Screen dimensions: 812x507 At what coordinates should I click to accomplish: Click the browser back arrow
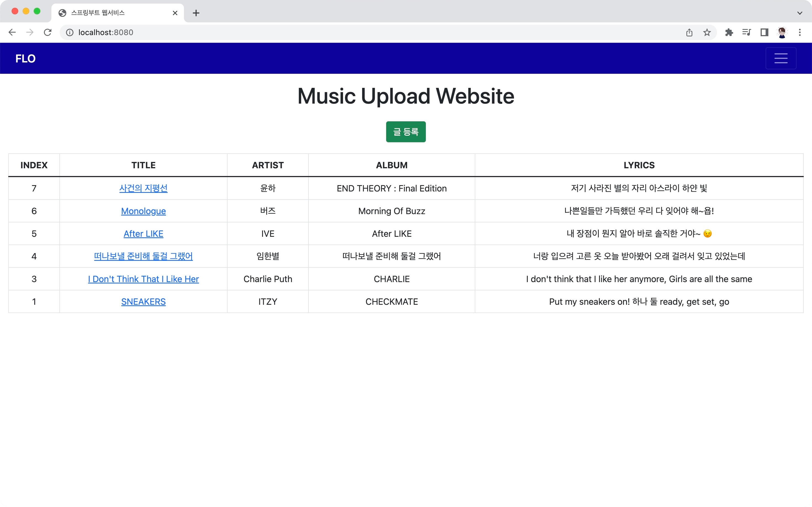coord(12,32)
